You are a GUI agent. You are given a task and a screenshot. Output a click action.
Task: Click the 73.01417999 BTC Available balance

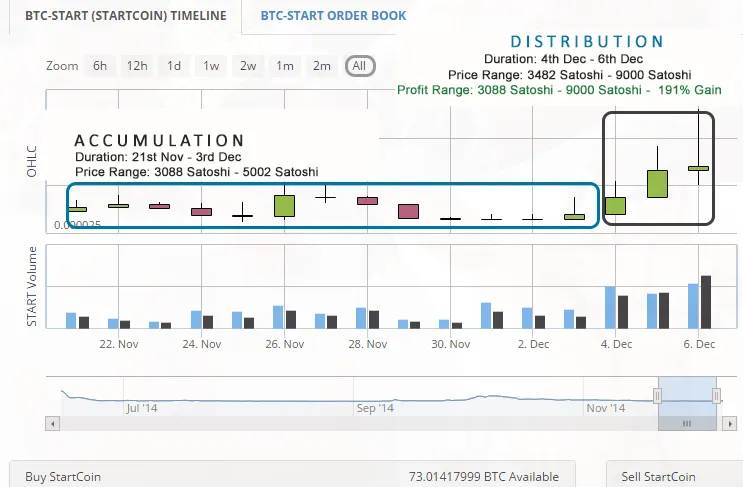(484, 477)
